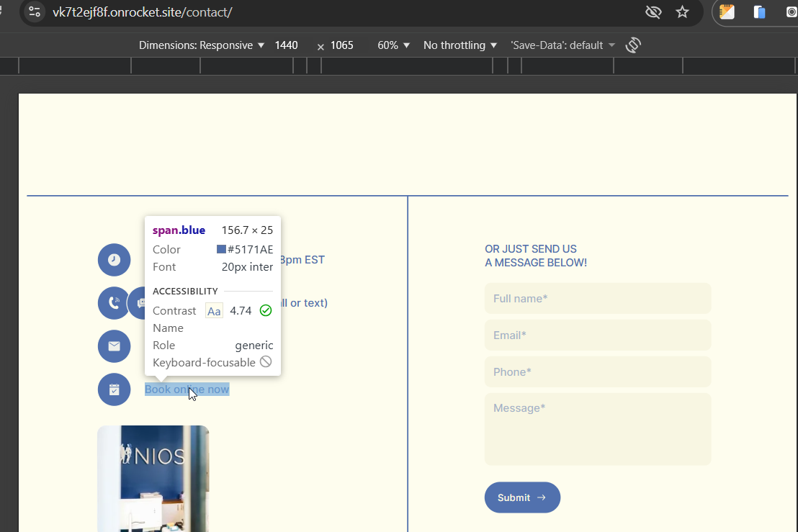
Task: Edit the viewport width field 1440
Action: (286, 45)
